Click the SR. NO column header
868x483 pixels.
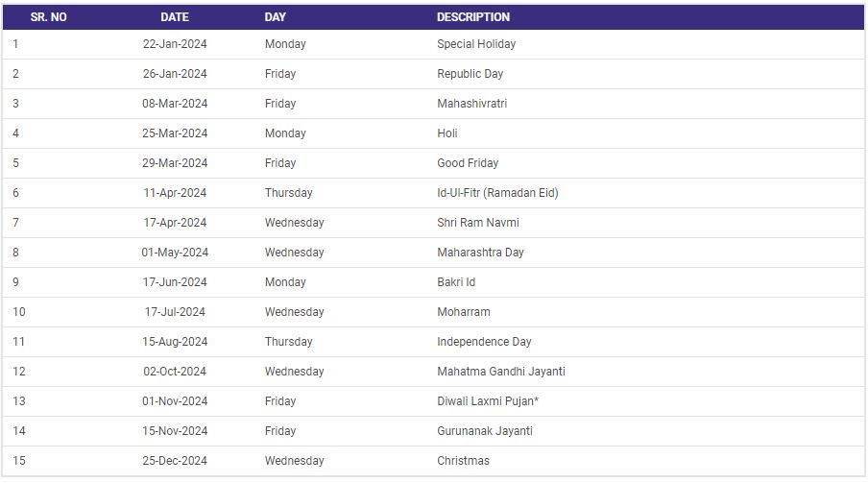point(48,17)
